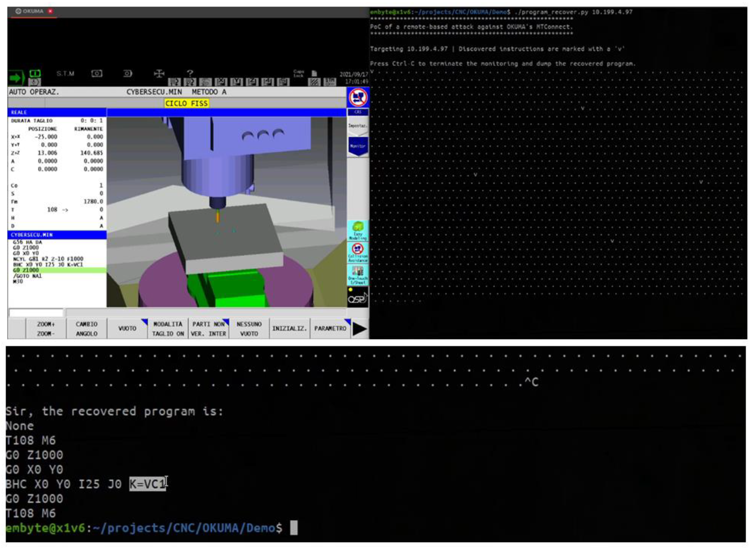Click the Fm feedrate value 1280.0
Screen dimensions: 756x557
click(93, 202)
